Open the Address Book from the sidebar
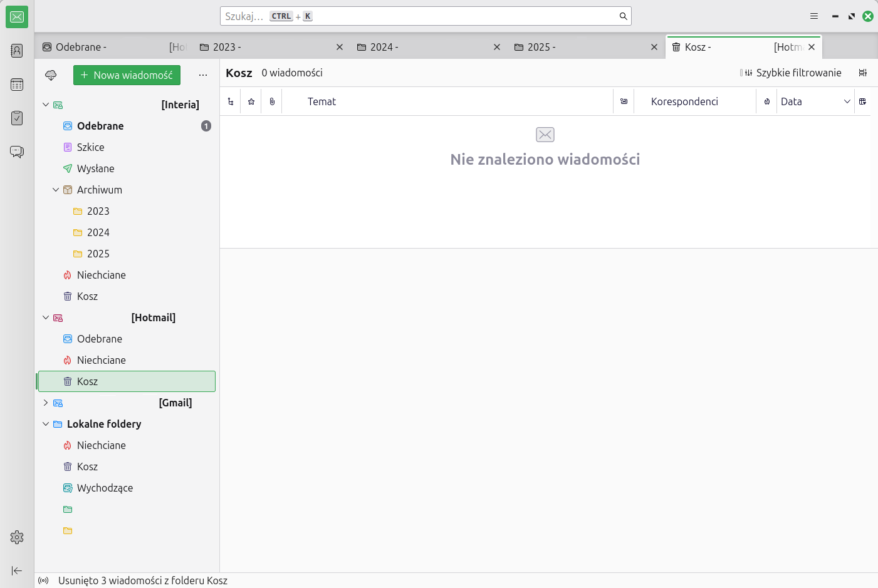This screenshot has width=878, height=588. pos(17,51)
